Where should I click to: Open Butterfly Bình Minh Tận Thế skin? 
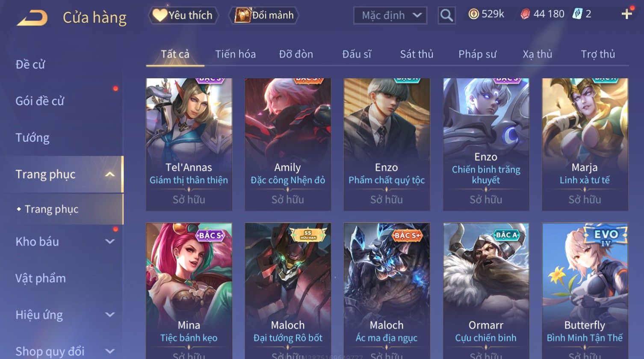pos(585,290)
